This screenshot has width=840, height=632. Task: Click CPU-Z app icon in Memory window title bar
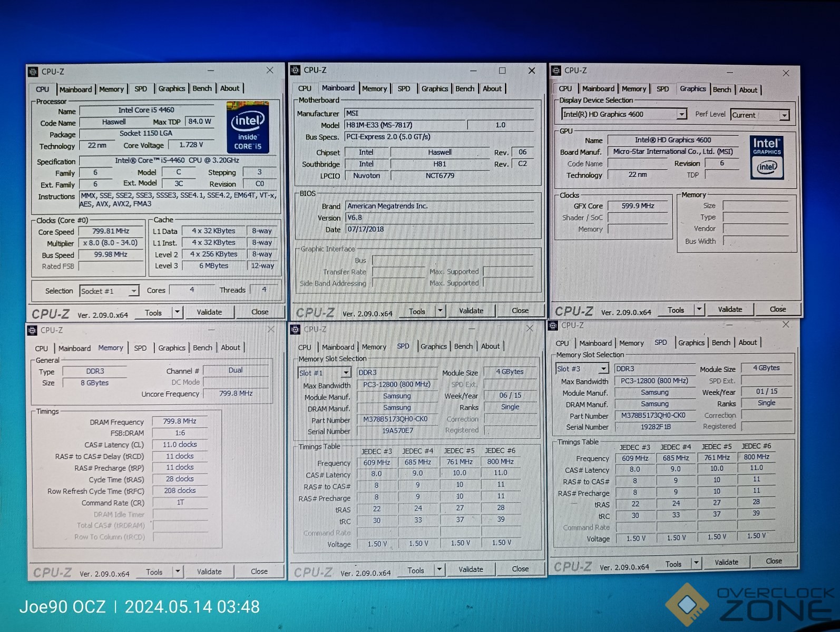click(x=32, y=330)
